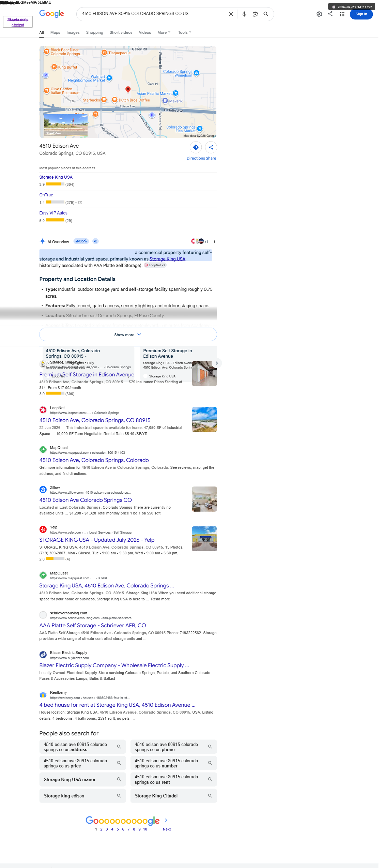Open the Tools dropdown
This screenshot has width=383, height=868.
[x=185, y=32]
